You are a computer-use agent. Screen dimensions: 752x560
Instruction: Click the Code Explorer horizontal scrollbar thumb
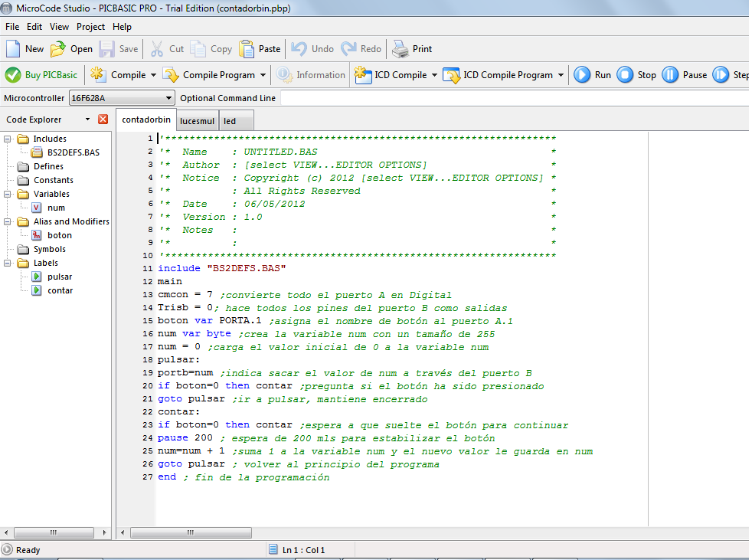click(54, 532)
